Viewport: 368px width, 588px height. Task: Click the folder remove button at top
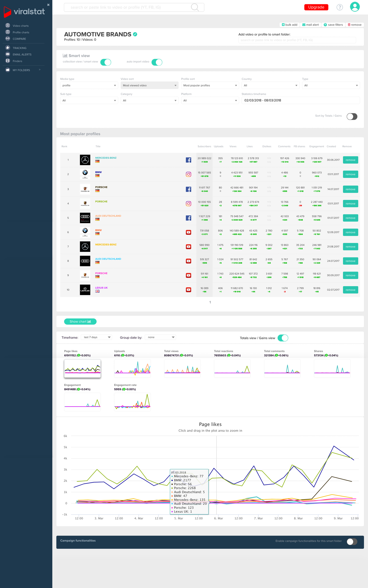(x=355, y=25)
